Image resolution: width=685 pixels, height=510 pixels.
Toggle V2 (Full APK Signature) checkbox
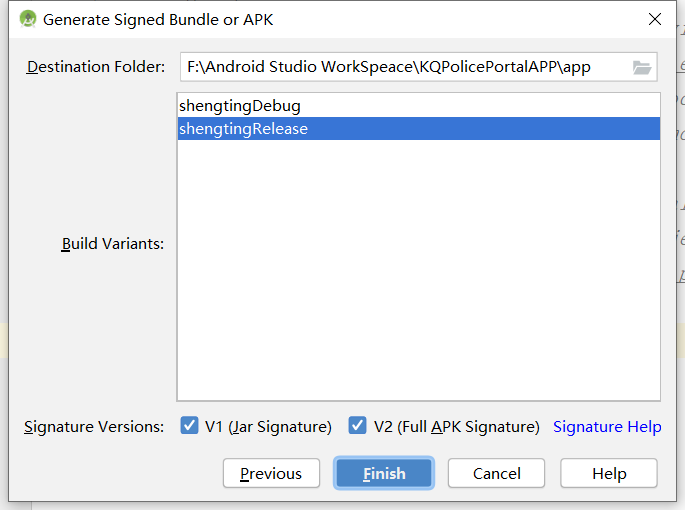coord(357,425)
